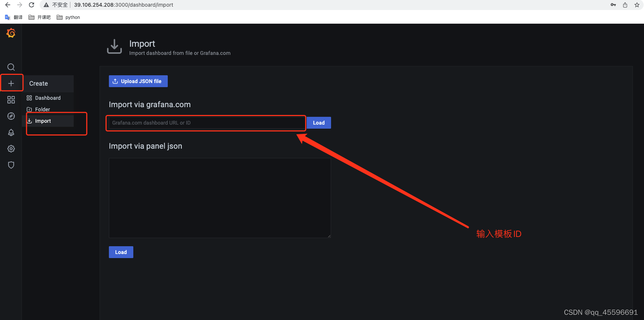This screenshot has width=644, height=320.
Task: Click the Upload JSON file button
Action: click(x=138, y=81)
